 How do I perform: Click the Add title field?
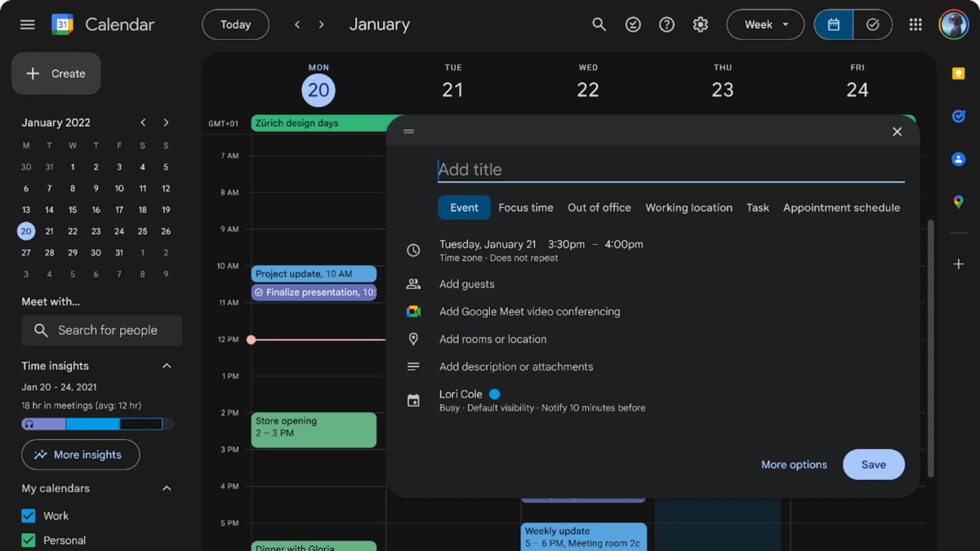572,169
